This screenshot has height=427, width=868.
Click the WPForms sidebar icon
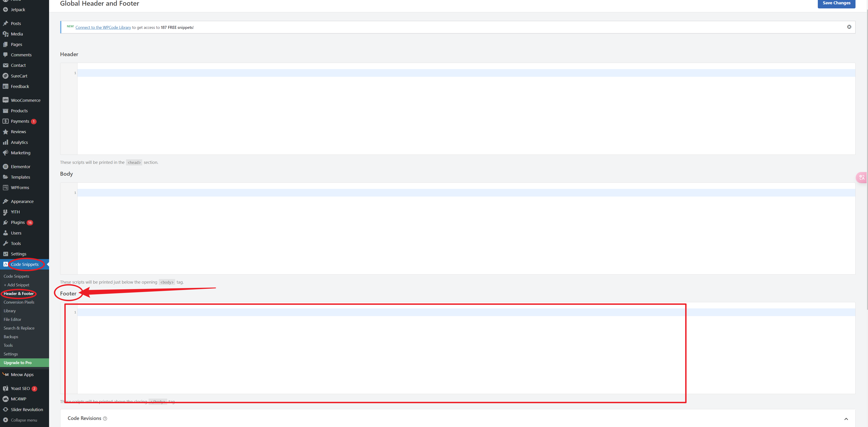[x=5, y=187]
